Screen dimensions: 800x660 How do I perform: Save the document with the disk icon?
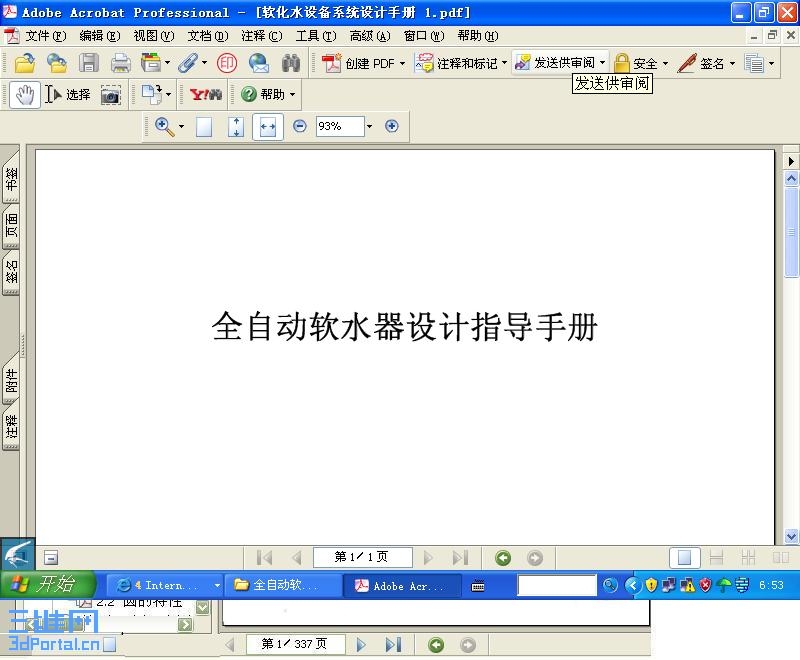tap(89, 63)
